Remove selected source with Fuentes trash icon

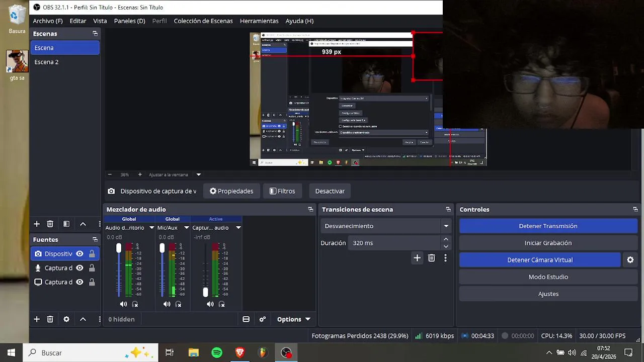coord(50,319)
